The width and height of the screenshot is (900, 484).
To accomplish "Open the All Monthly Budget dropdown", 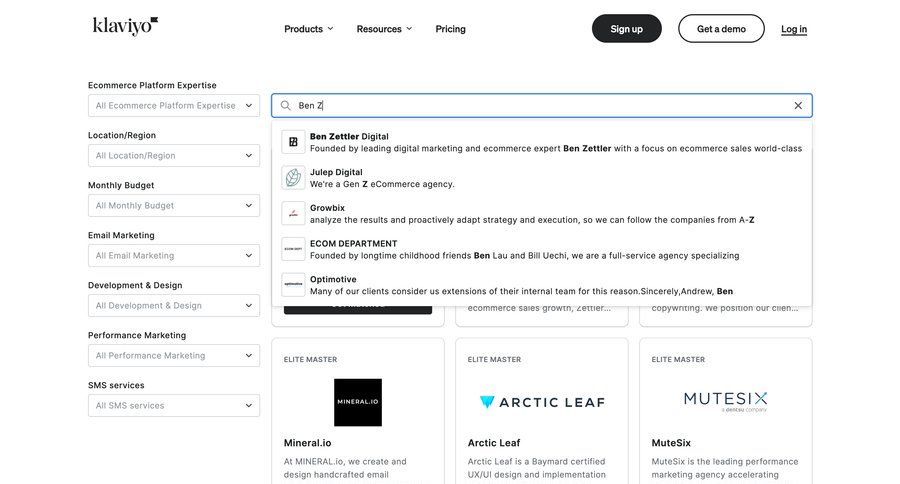I will click(x=174, y=206).
